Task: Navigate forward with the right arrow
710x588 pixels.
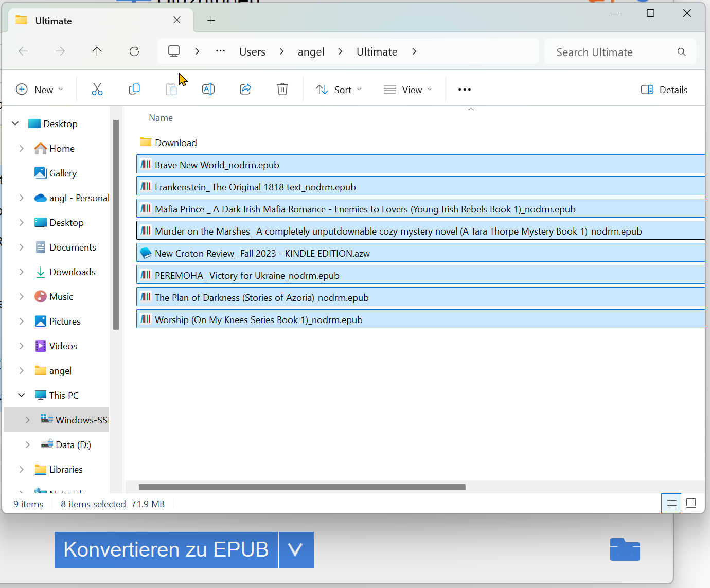Action: [60, 51]
